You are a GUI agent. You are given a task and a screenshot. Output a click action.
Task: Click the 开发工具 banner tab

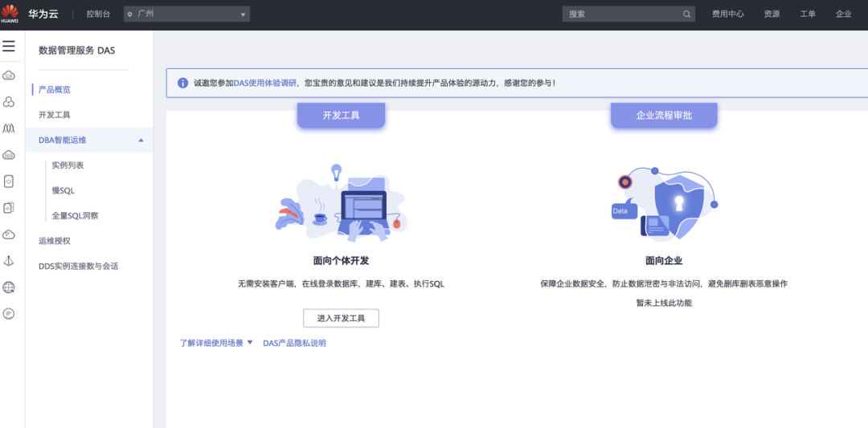click(x=341, y=116)
